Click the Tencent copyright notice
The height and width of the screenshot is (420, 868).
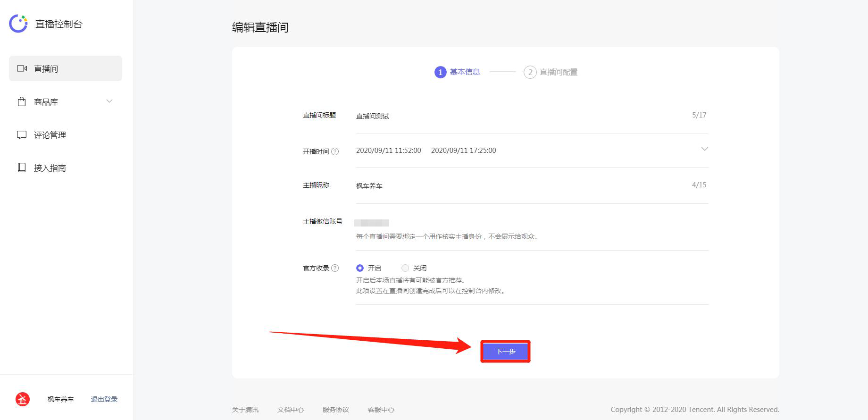pos(695,410)
